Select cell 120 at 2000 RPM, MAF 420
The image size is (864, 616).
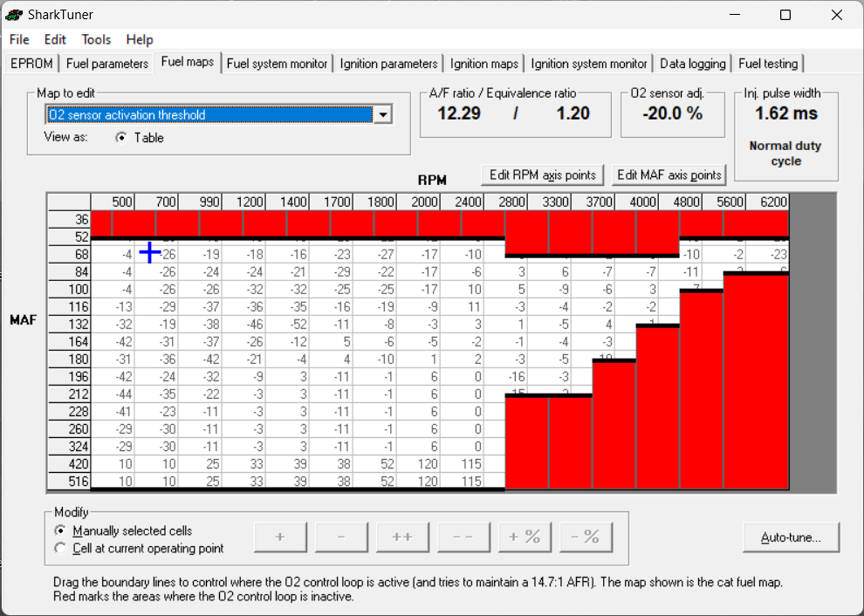(419, 463)
